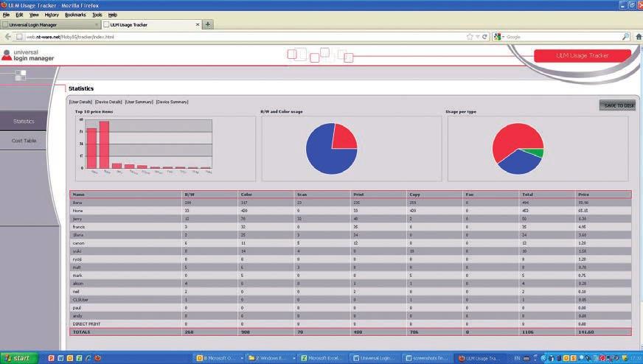Click in the Google search box

562,37
